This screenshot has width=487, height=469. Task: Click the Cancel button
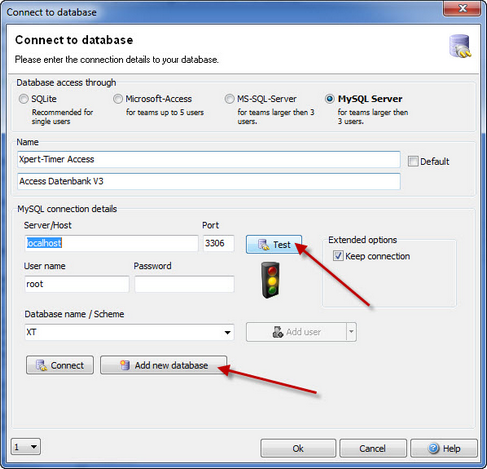[x=373, y=448]
